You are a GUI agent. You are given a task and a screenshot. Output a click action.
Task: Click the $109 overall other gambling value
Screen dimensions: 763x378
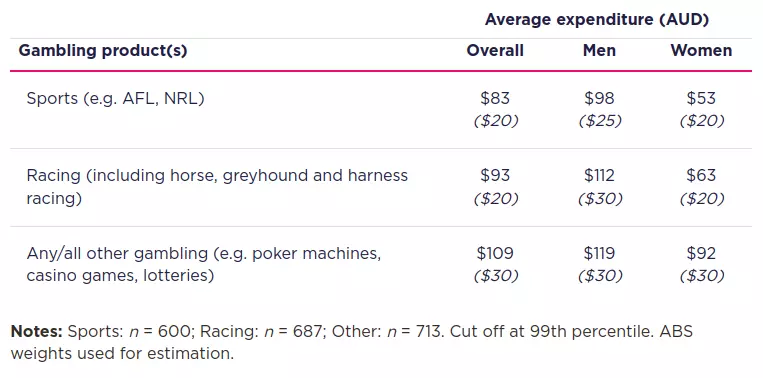pos(495,253)
